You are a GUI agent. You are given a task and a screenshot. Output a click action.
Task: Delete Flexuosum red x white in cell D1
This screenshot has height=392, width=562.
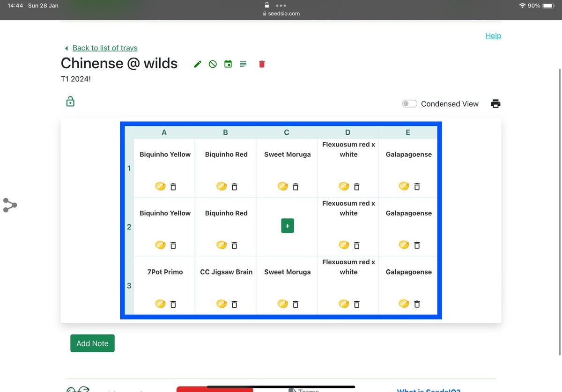pos(357,187)
